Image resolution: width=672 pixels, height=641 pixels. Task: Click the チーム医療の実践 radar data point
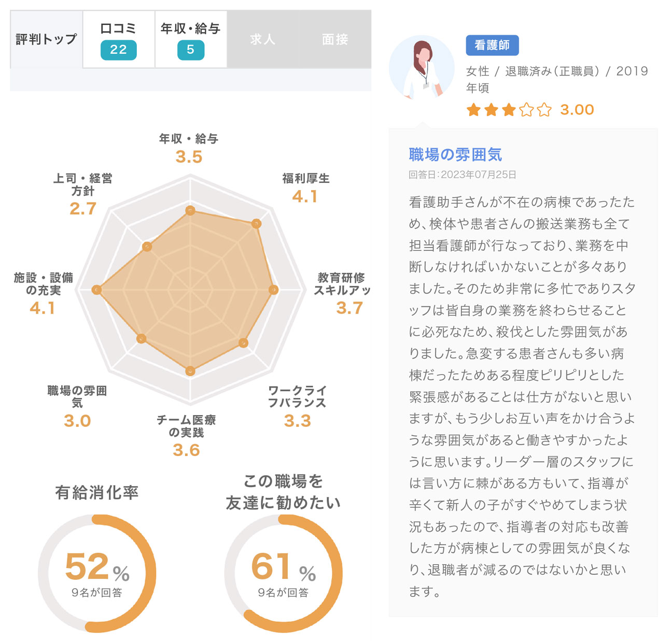[x=190, y=371]
